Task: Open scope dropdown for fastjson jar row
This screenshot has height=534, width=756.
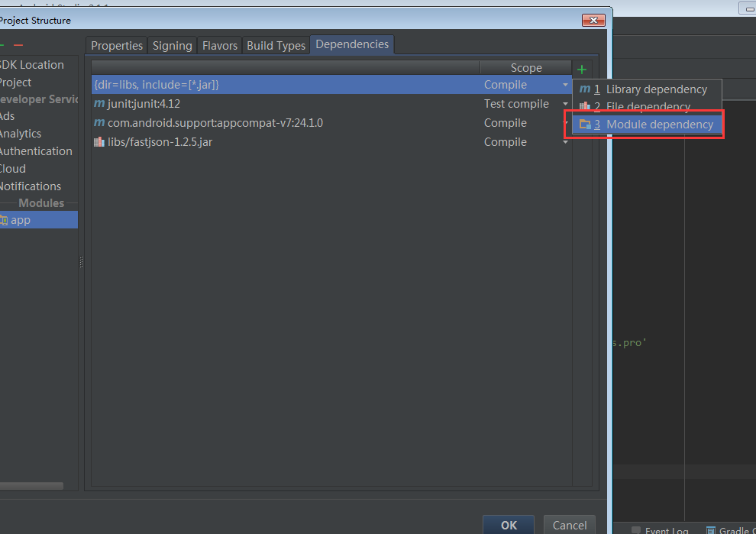Action: (565, 142)
